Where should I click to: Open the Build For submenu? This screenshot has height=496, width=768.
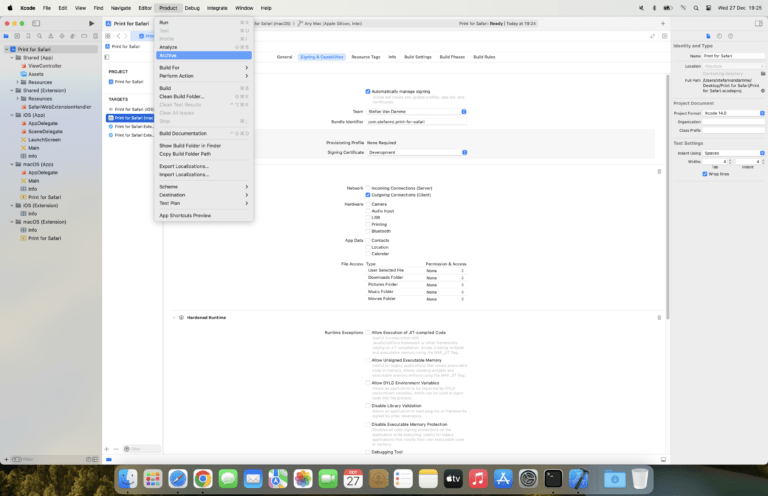204,68
